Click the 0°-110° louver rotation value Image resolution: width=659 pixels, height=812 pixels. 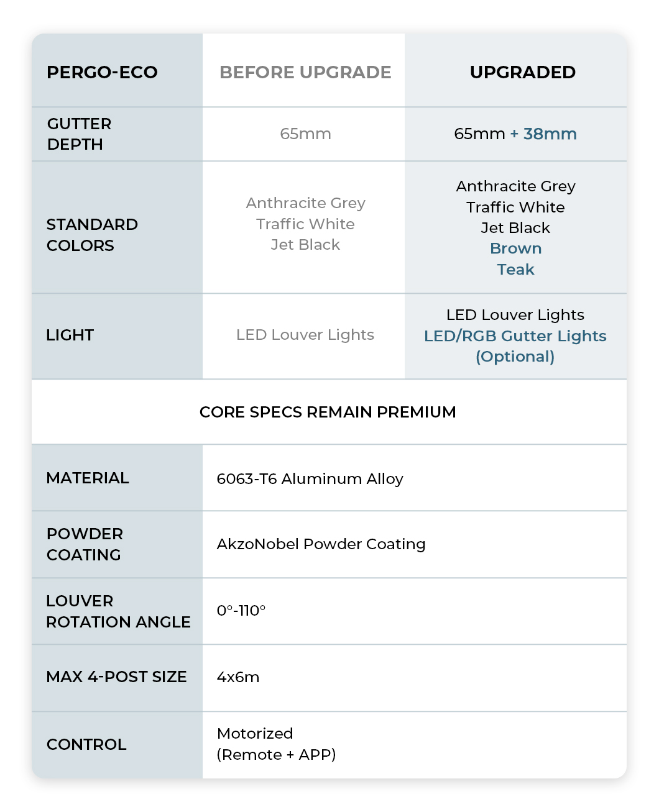241,611
